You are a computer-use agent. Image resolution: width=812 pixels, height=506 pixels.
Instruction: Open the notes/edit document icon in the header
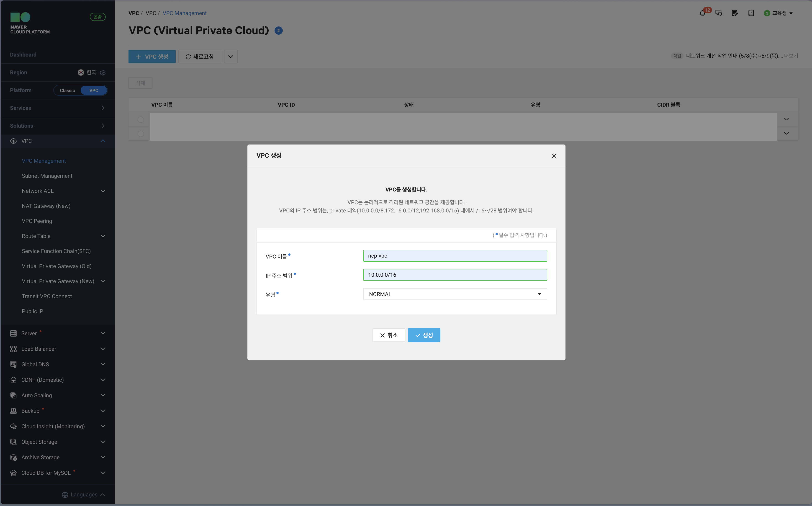(x=735, y=13)
